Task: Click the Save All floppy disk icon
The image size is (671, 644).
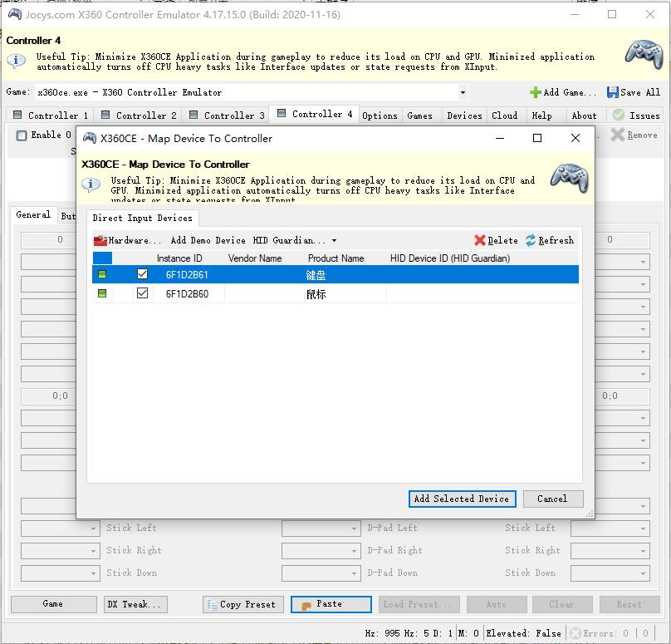Action: [x=613, y=92]
